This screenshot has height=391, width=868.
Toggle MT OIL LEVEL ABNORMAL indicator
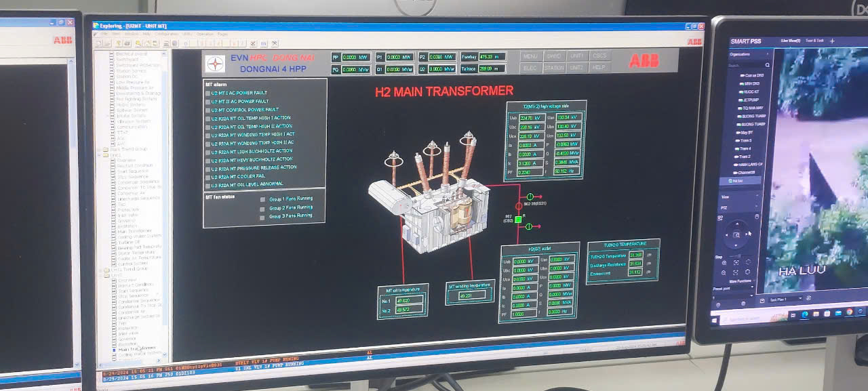(208, 185)
